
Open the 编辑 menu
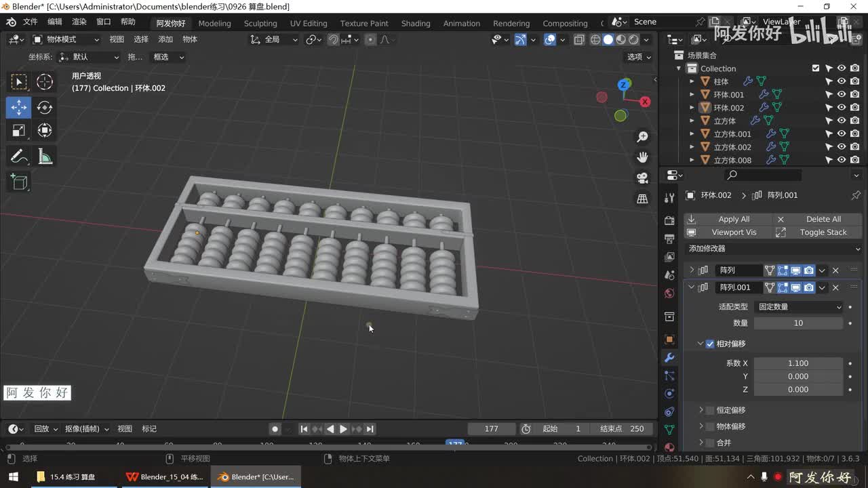55,22
